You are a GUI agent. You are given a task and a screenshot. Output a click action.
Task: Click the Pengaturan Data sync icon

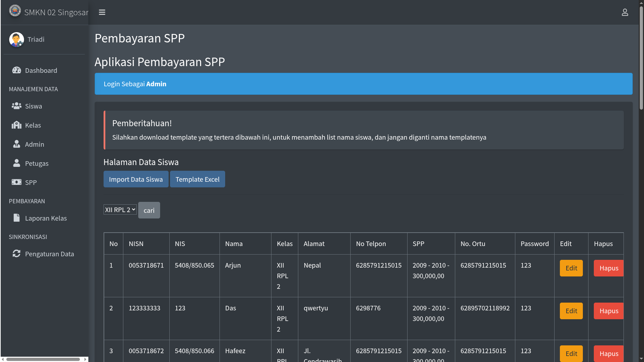17,253
